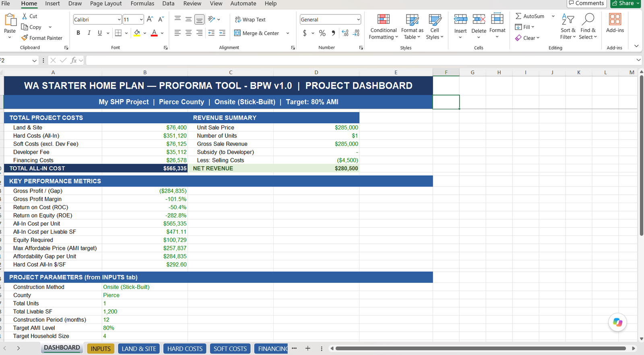This screenshot has width=644, height=355.
Task: Increase font size with larger A icon
Action: pyautogui.click(x=150, y=19)
